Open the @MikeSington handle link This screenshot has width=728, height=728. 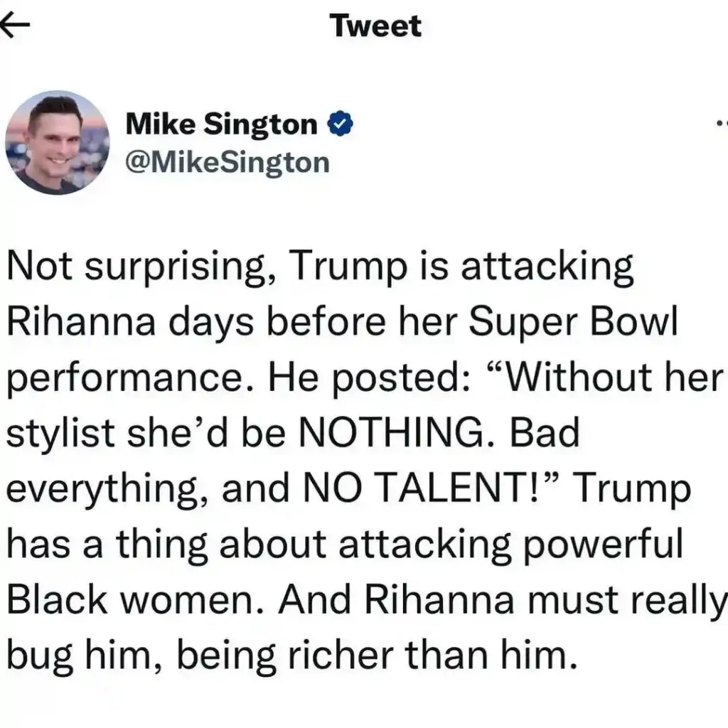coord(227,163)
